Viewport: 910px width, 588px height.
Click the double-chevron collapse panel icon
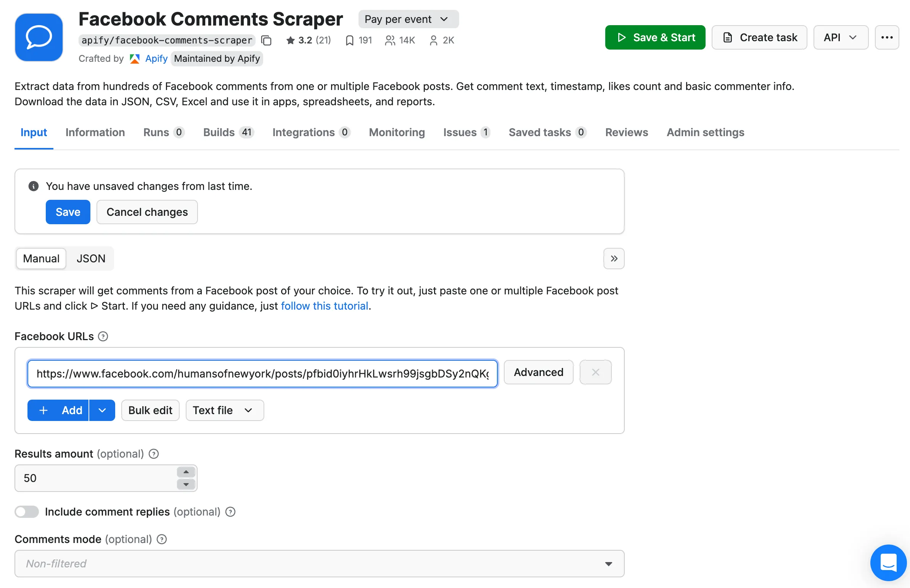click(614, 259)
